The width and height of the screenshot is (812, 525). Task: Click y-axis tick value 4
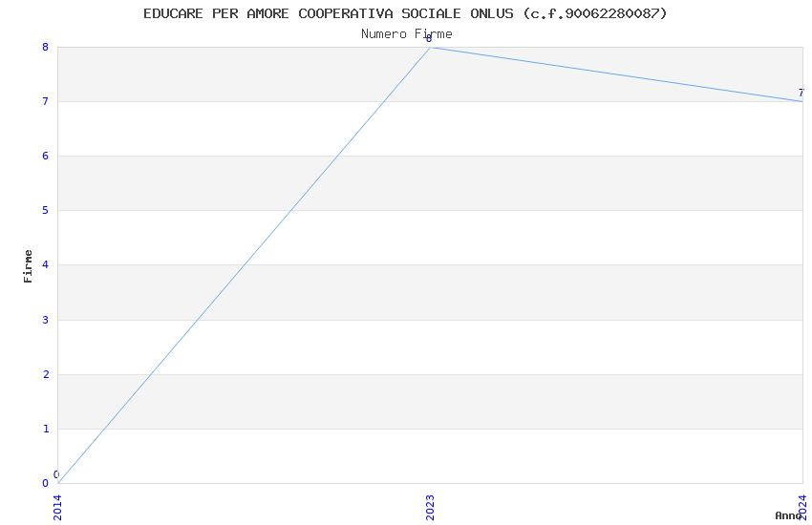pos(46,264)
